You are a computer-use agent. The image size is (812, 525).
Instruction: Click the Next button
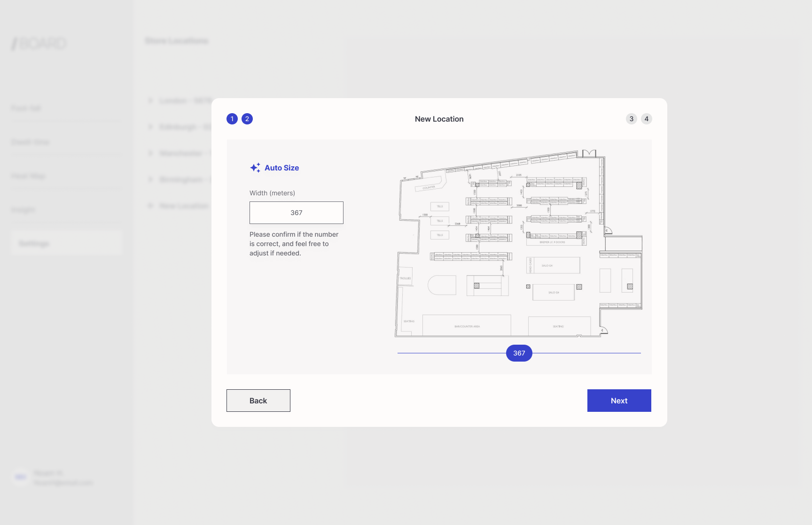tap(619, 401)
